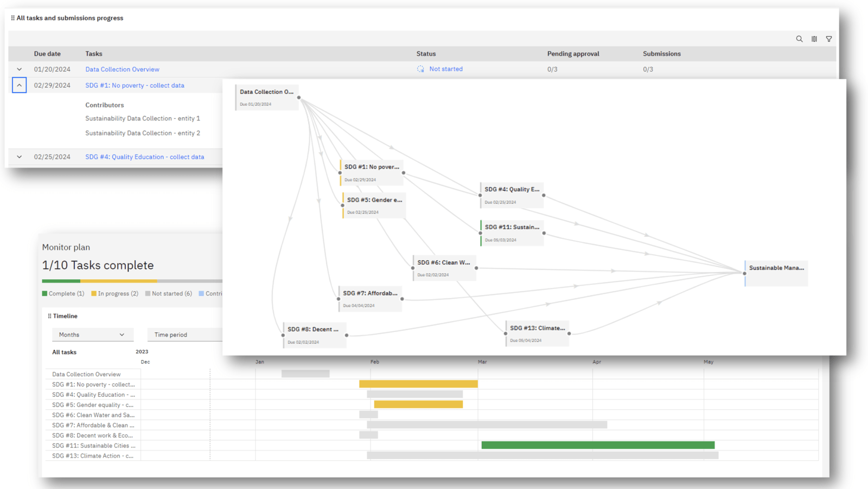Click the SDG #6 gray timeline bar
The height and width of the screenshot is (489, 868).
pyautogui.click(x=368, y=415)
